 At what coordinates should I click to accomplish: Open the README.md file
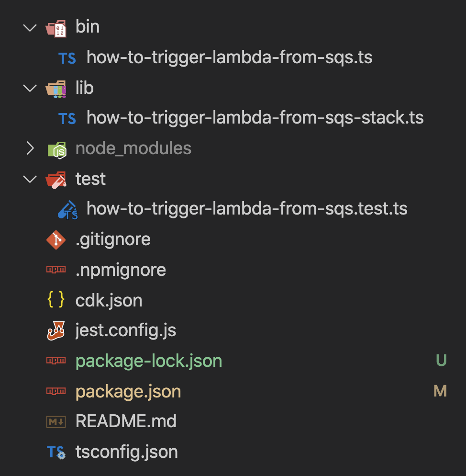point(126,421)
